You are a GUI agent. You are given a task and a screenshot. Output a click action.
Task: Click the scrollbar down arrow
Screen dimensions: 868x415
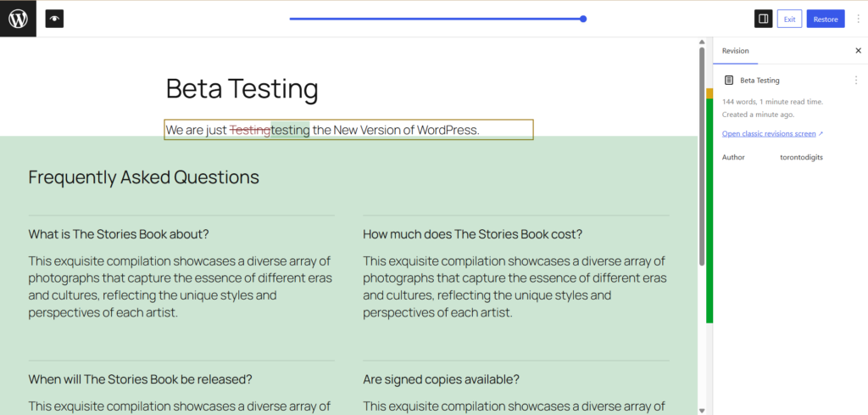(701, 410)
